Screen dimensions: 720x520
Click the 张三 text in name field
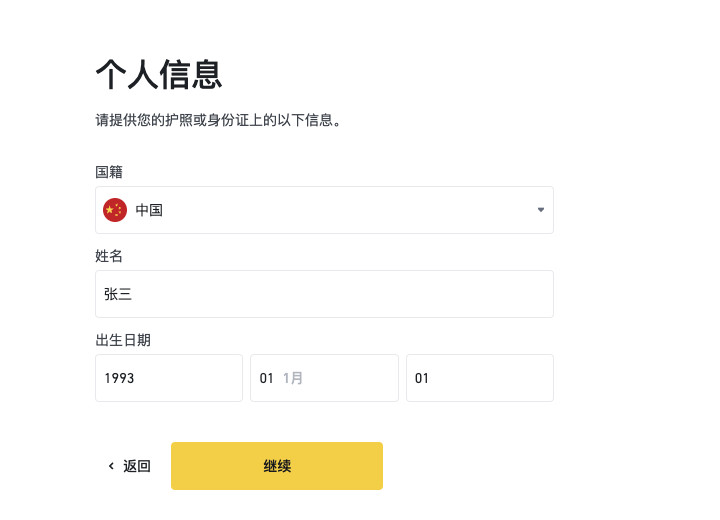click(x=118, y=294)
